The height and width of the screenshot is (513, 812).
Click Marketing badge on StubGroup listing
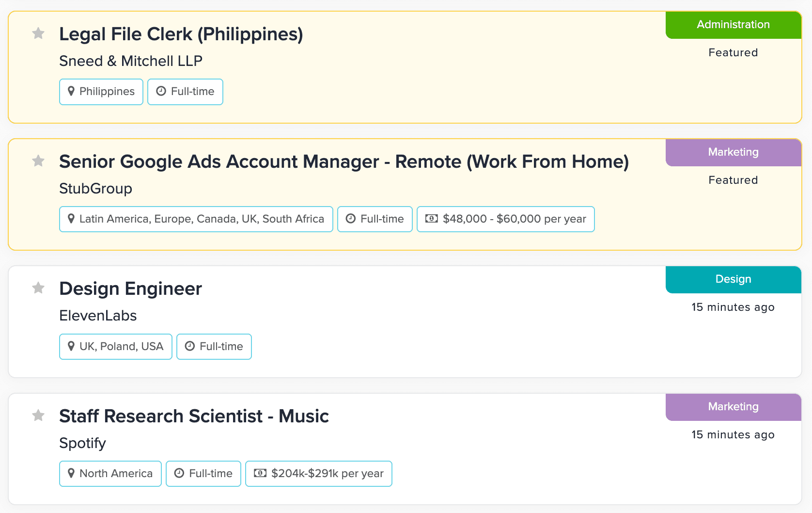733,152
